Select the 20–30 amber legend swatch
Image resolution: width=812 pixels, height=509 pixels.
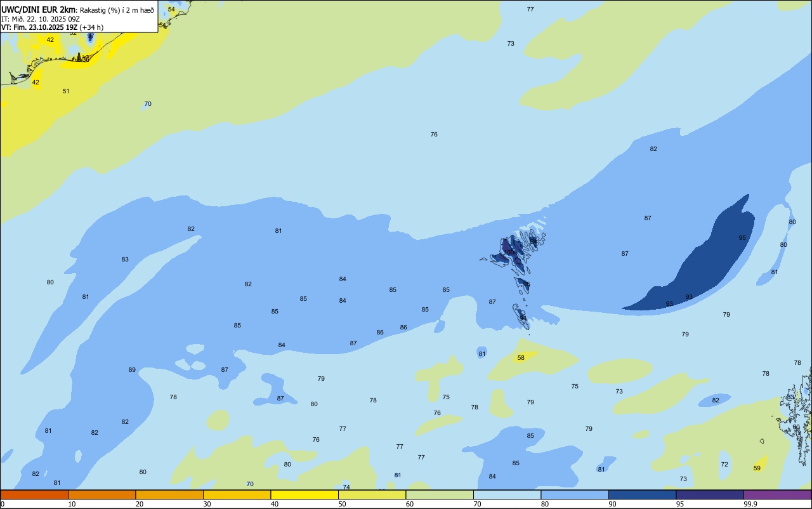[169, 494]
